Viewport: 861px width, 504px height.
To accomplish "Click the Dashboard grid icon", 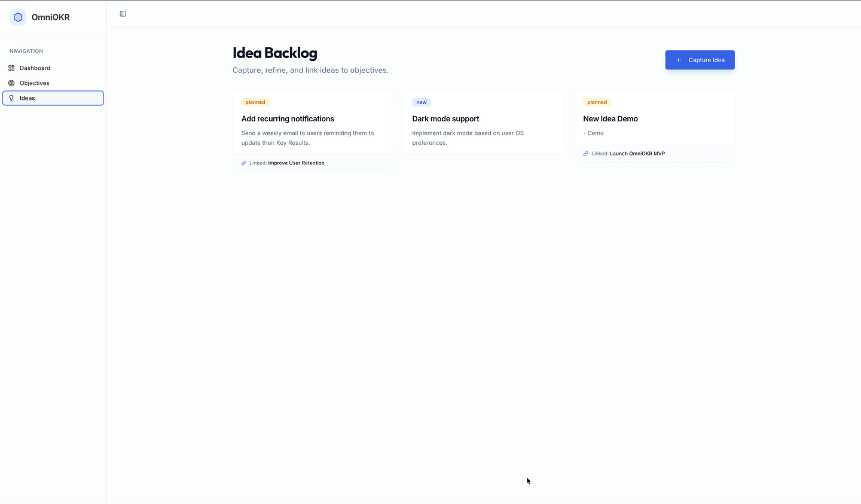I will coord(11,68).
